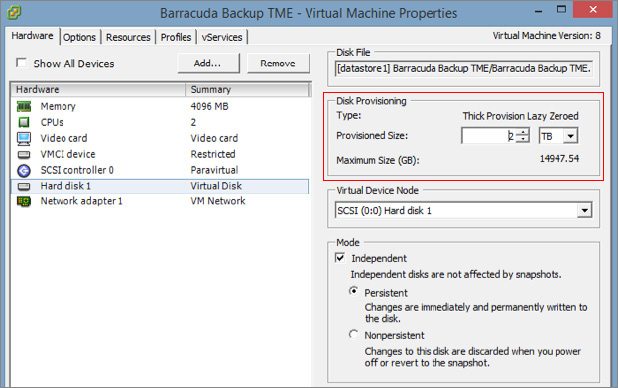The image size is (618, 388).
Task: Switch to the Hardware tab
Action: tap(32, 36)
